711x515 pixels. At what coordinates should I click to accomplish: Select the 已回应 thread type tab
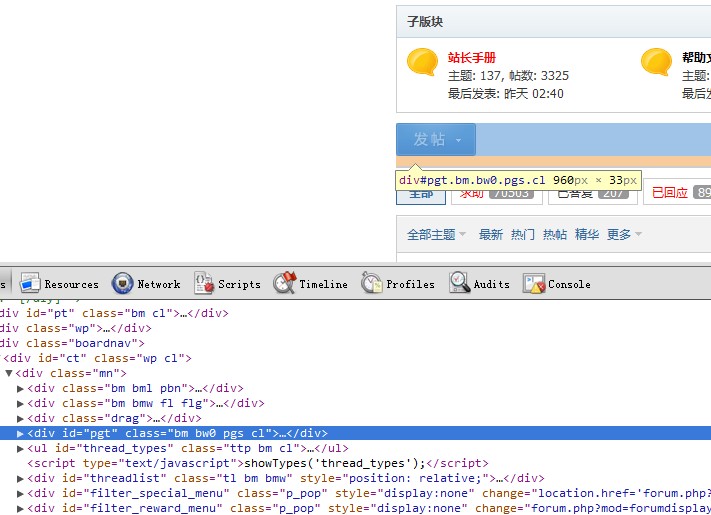pyautogui.click(x=677, y=193)
